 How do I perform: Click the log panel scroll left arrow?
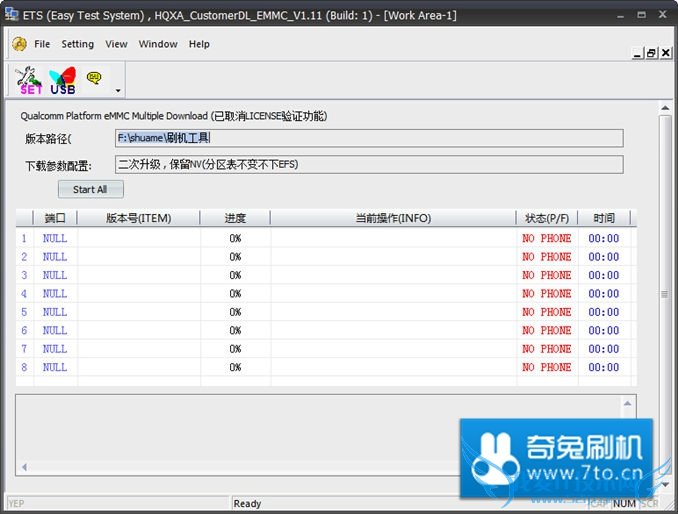coord(25,467)
